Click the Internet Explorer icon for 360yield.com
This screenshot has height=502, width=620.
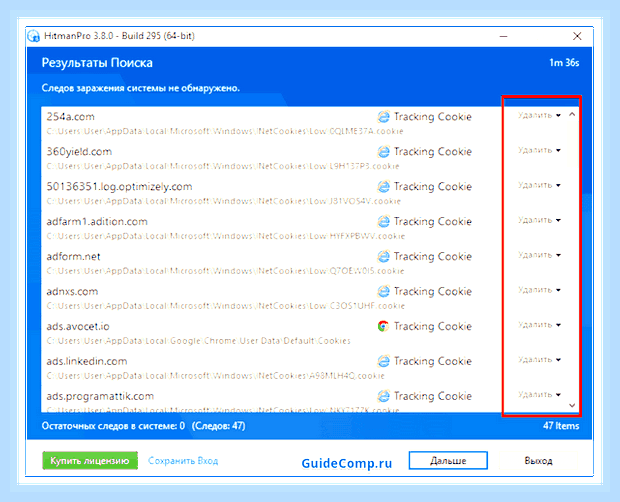point(383,151)
